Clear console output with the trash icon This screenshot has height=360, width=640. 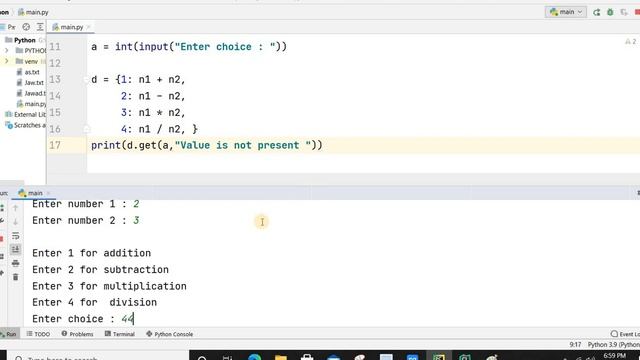(16, 277)
